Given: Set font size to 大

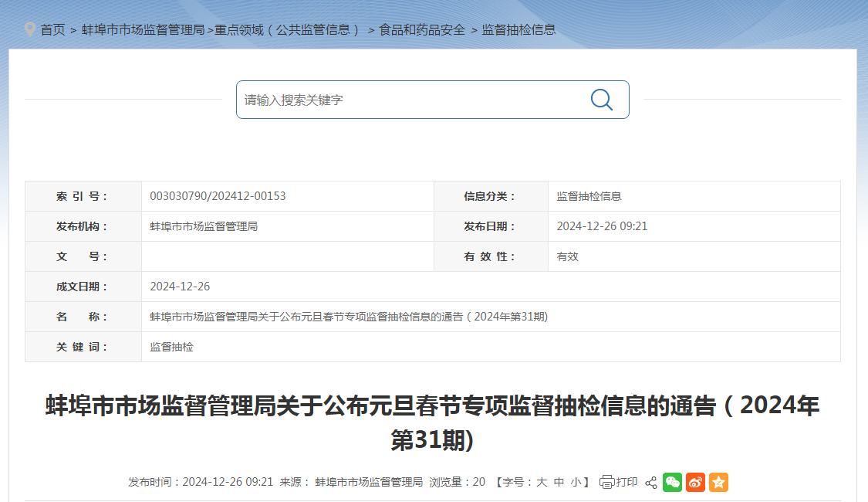Looking at the screenshot, I should tap(542, 482).
